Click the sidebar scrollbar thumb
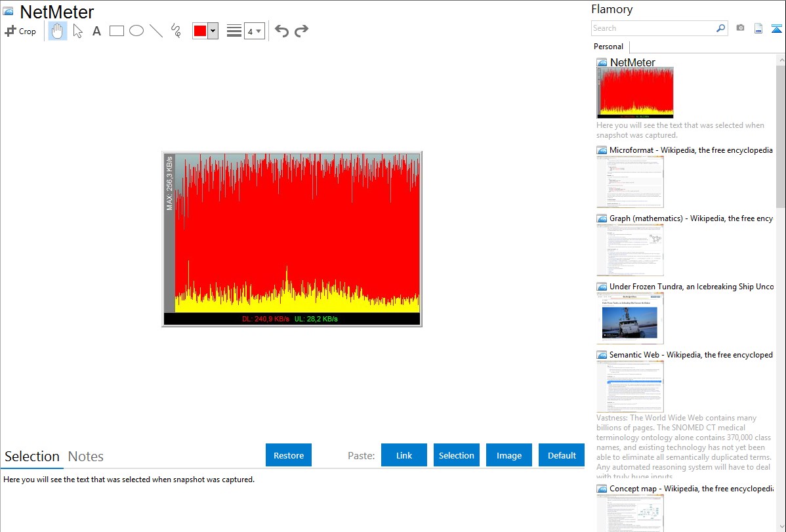Viewport: 786px width, 532px height. pyautogui.click(x=781, y=136)
